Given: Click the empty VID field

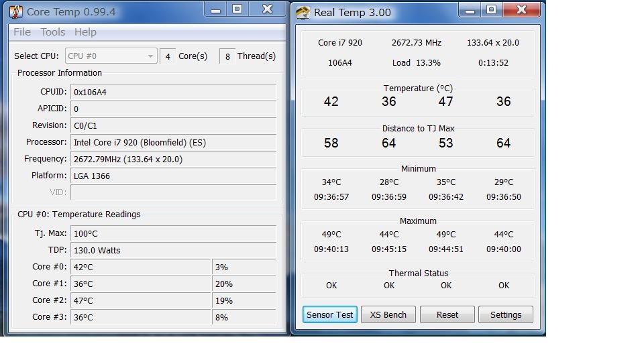Looking at the screenshot, I should tap(173, 192).
